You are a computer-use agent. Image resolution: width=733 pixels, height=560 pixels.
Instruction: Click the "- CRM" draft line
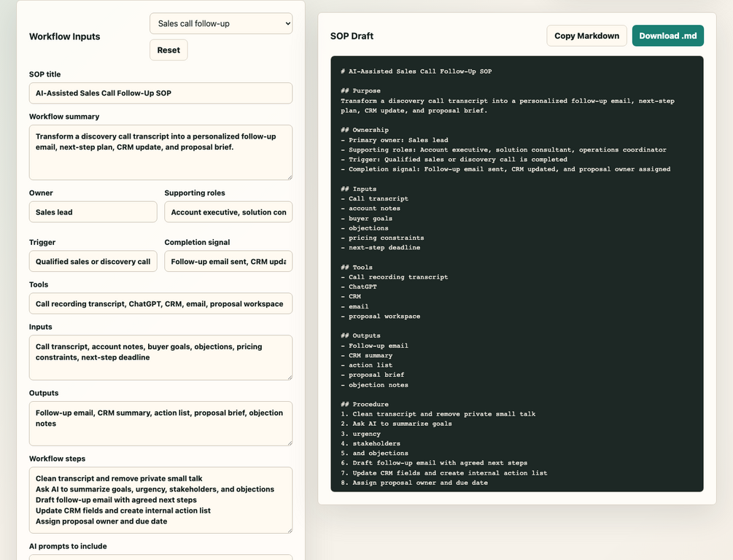(x=351, y=297)
